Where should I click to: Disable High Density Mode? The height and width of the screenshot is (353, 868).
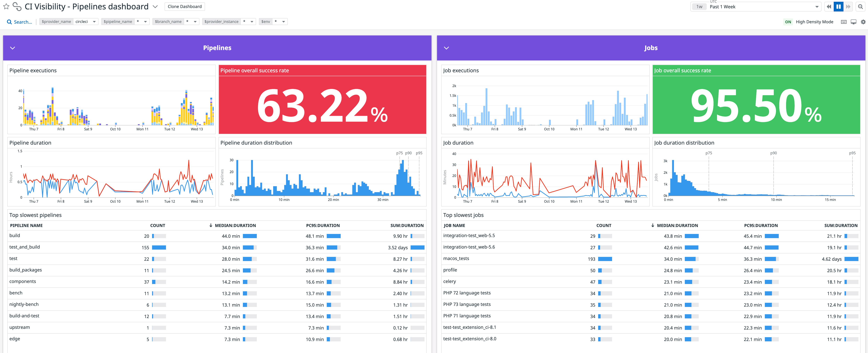tap(788, 22)
